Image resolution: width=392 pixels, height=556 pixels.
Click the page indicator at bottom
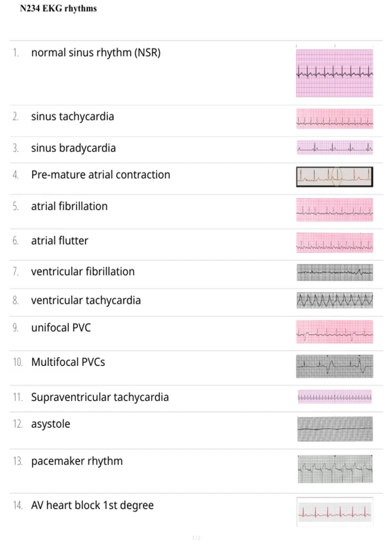[x=196, y=538]
